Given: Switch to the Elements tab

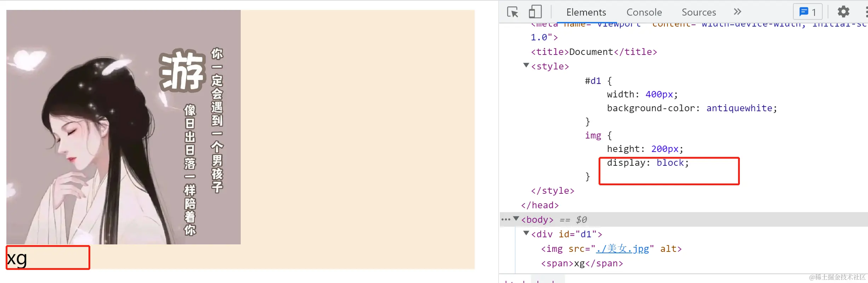Looking at the screenshot, I should (x=586, y=12).
